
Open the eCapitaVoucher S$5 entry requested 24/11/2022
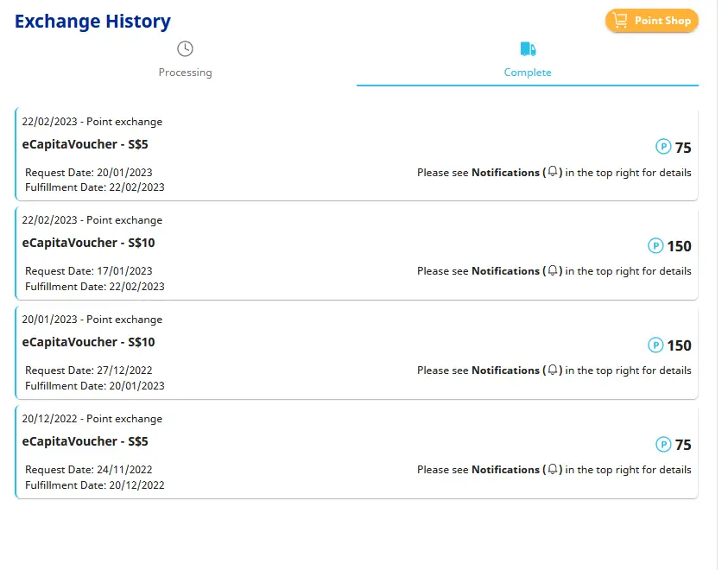(357, 452)
